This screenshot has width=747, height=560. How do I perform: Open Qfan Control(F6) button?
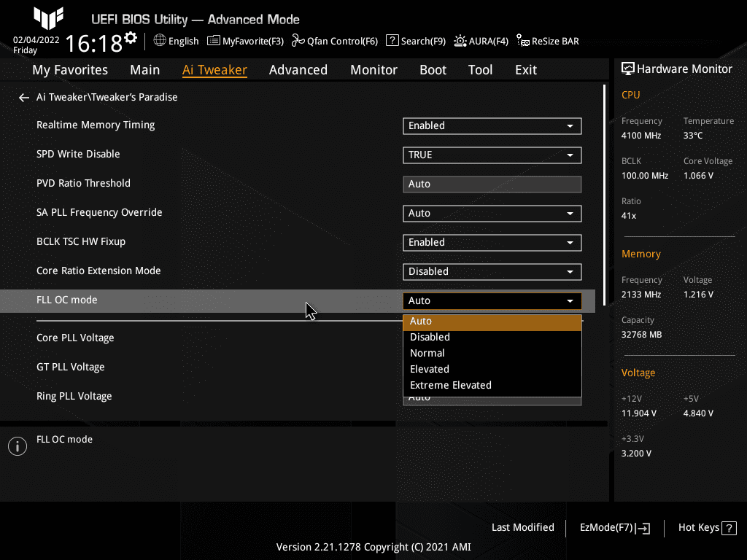(x=335, y=41)
